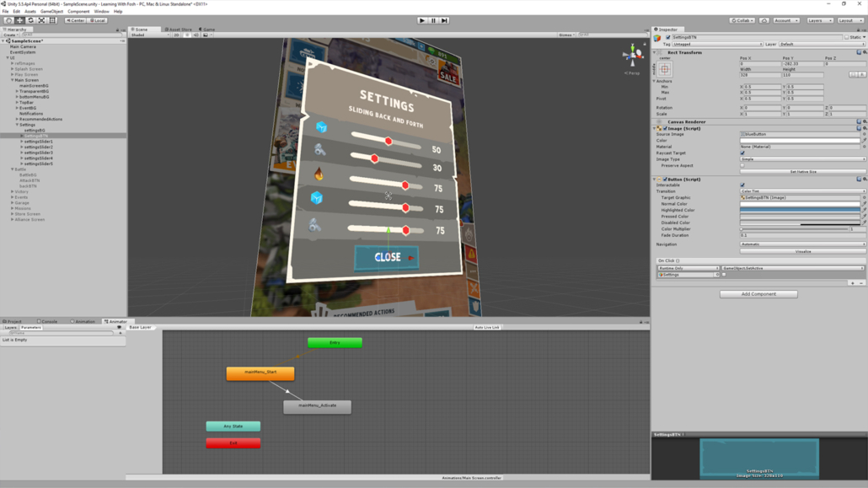Toggle 2D mode in Scene view
The height and width of the screenshot is (488, 868).
177,35
